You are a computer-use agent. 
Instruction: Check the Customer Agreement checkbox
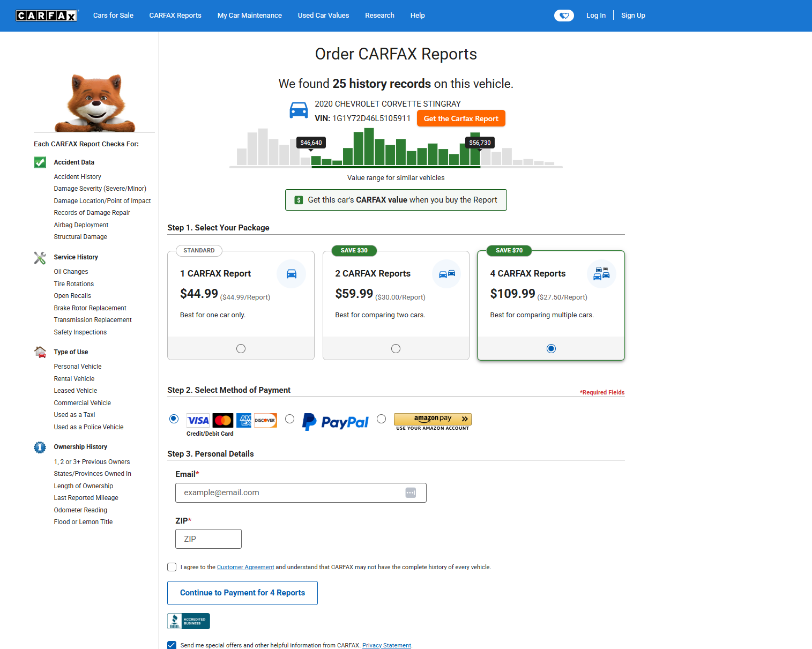point(172,567)
